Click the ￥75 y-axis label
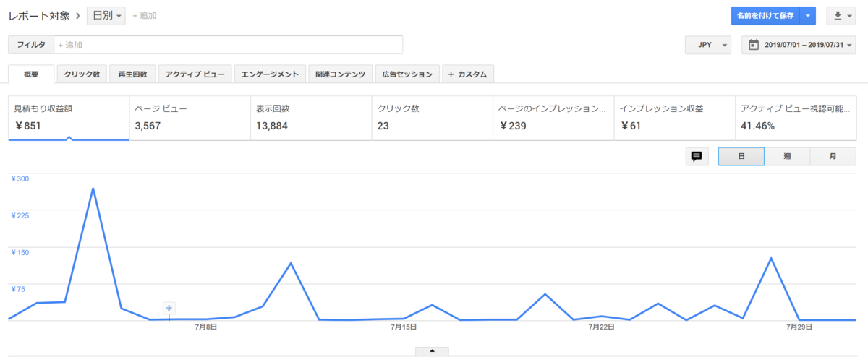 pyautogui.click(x=18, y=289)
